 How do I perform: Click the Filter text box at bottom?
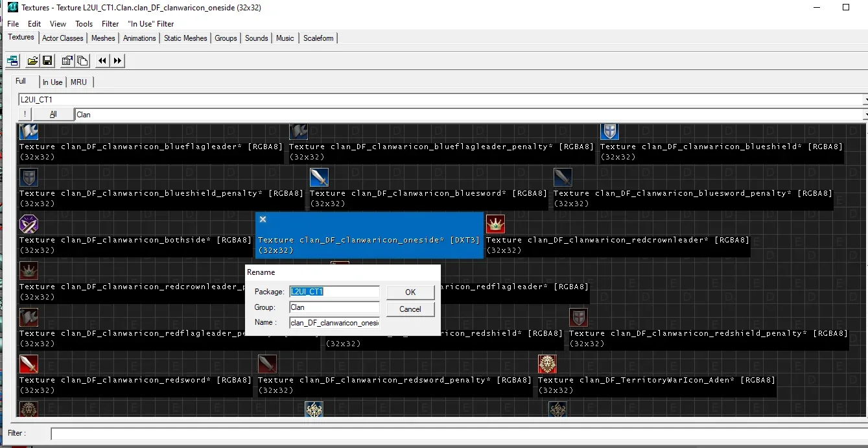454,433
